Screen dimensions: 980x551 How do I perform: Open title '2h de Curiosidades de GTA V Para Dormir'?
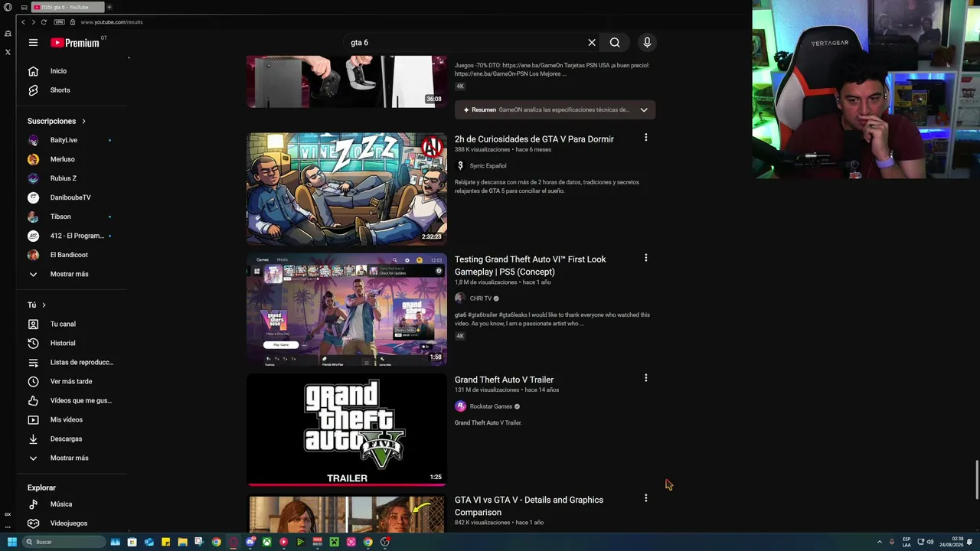point(534,139)
